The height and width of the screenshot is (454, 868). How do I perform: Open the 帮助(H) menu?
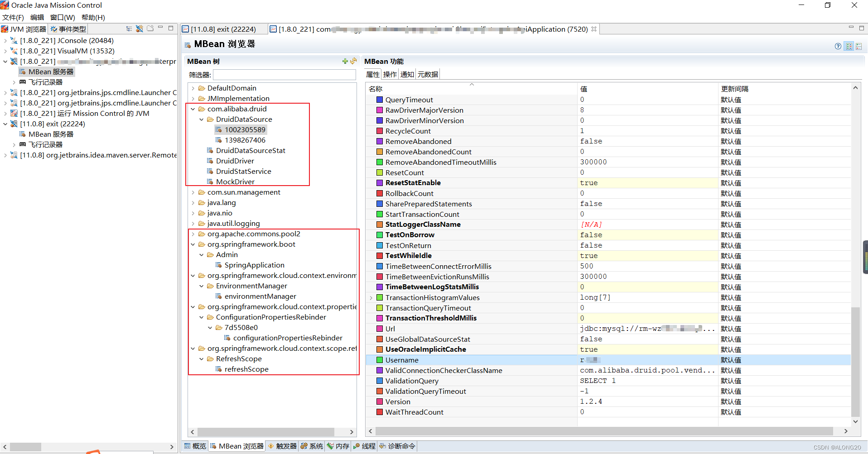pyautogui.click(x=93, y=18)
